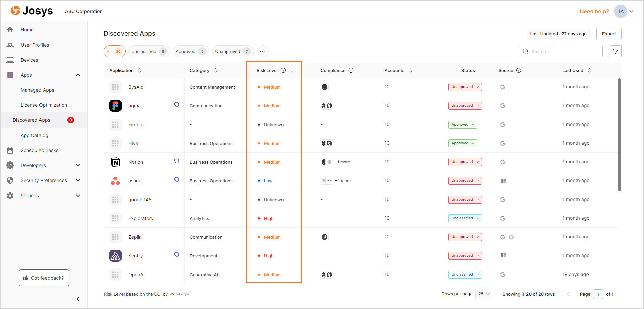
Task: Open the Rows per page 25 dropdown
Action: (x=484, y=294)
